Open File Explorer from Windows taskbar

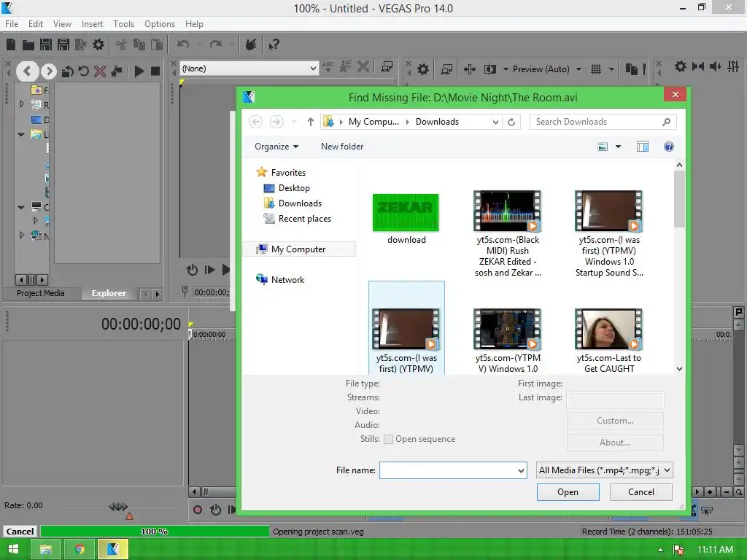tap(46, 550)
